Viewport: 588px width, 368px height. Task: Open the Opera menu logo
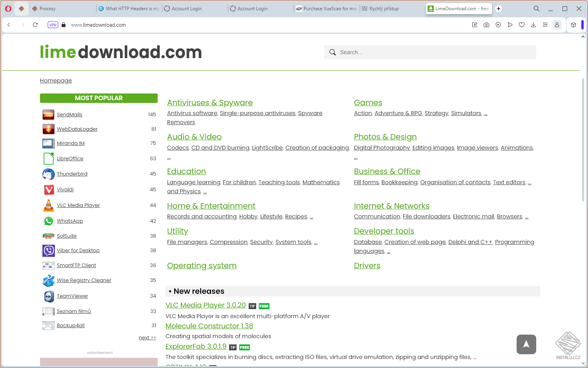[x=8, y=8]
